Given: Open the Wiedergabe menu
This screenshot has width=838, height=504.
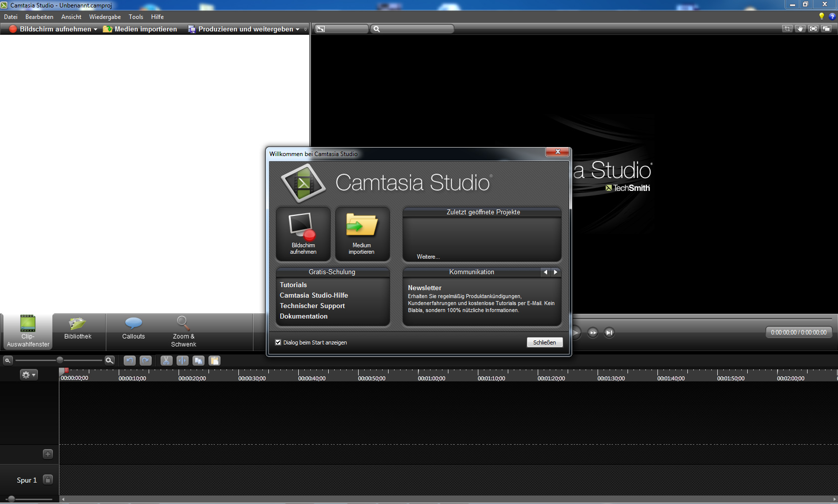Looking at the screenshot, I should coord(105,17).
